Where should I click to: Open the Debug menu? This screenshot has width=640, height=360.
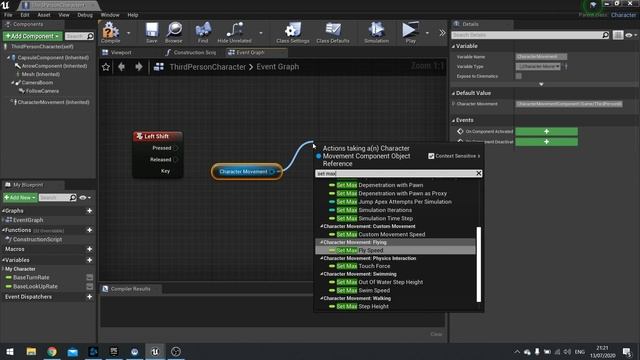click(85, 15)
